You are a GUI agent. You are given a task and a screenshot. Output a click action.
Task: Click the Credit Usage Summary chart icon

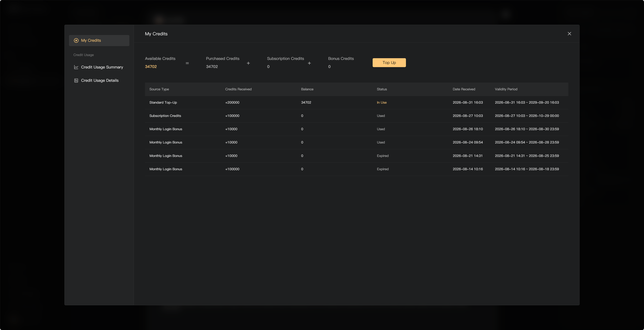point(76,67)
